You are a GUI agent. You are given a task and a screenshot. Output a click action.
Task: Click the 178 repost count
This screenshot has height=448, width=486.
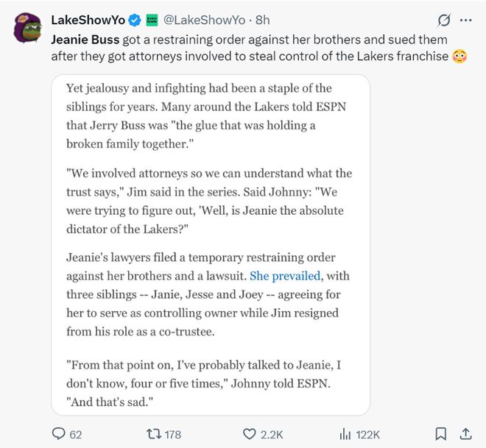click(x=172, y=434)
